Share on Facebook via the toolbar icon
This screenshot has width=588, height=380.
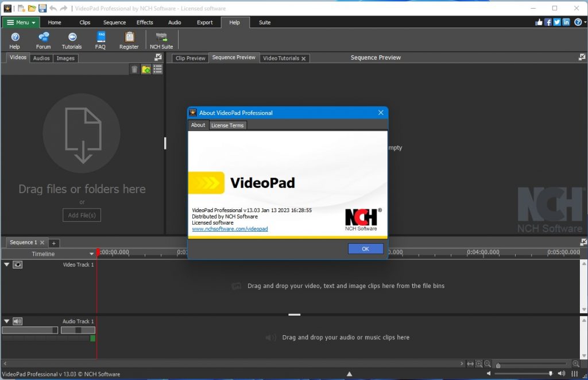coord(548,22)
